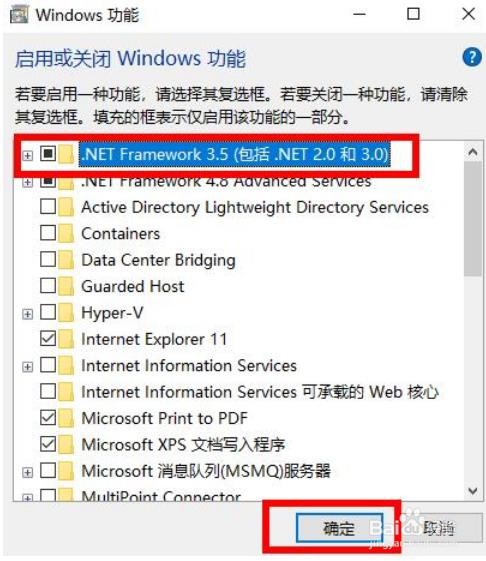
Task: Click the folder icon beside Hyper-V
Action: (x=66, y=313)
